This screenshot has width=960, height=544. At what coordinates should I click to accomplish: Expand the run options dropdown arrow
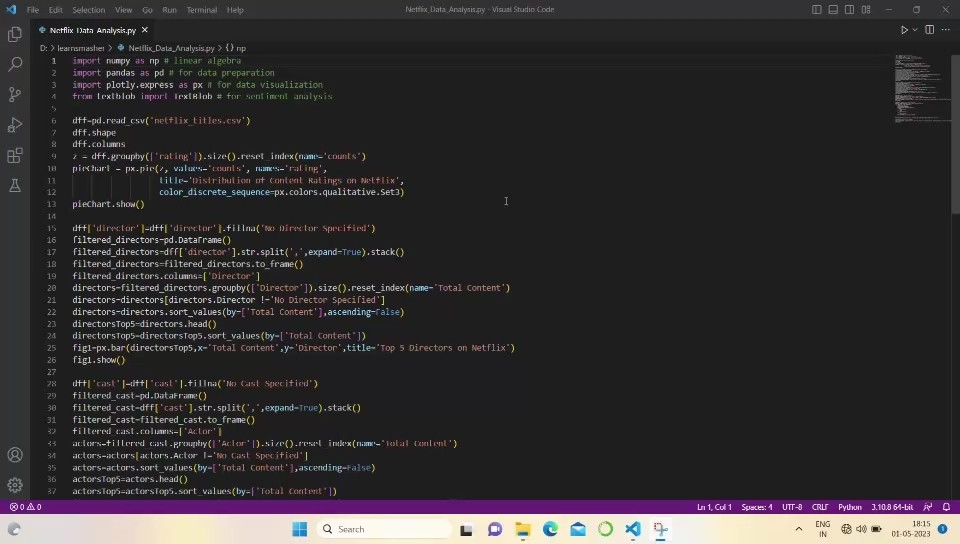pyautogui.click(x=915, y=30)
